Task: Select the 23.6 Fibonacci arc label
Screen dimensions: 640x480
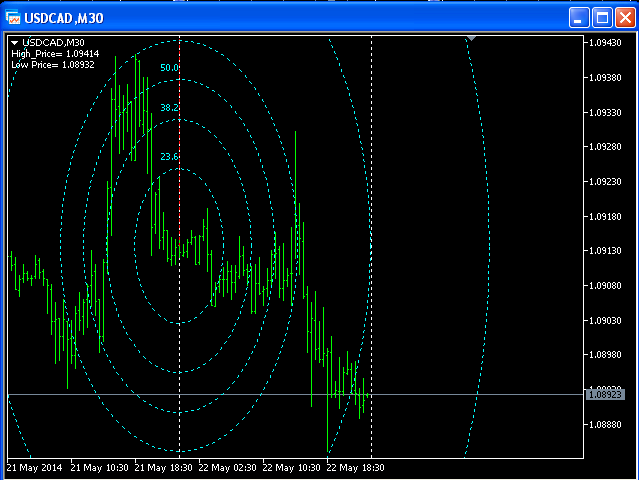Action: pyautogui.click(x=169, y=157)
